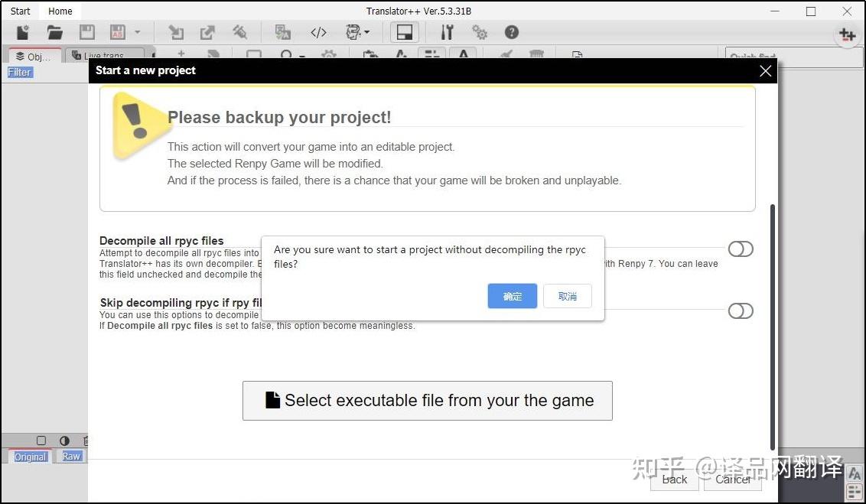Screen dimensions: 866x504
Task: Open the Start menu tab
Action: pyautogui.click(x=21, y=11)
